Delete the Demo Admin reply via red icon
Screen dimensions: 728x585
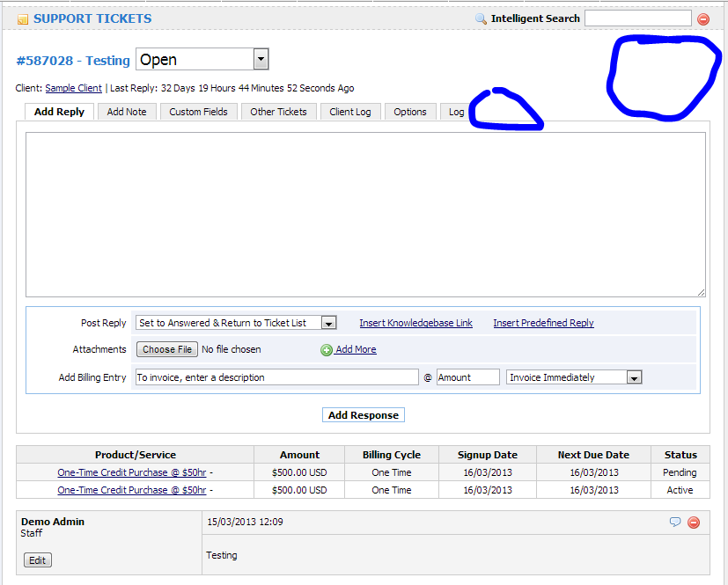694,522
